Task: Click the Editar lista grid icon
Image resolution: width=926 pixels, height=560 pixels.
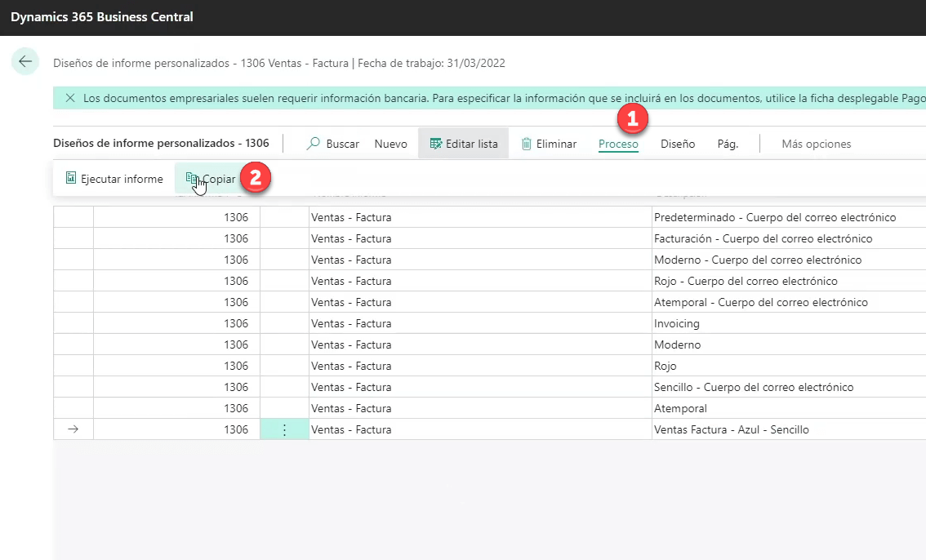Action: click(436, 144)
